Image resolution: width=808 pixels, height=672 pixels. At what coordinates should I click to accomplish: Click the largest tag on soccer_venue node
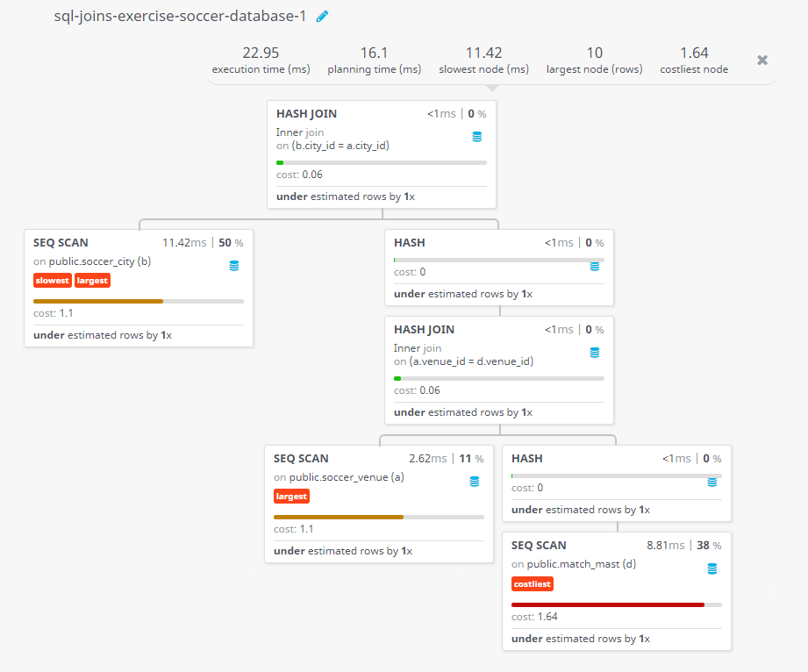[x=291, y=497]
